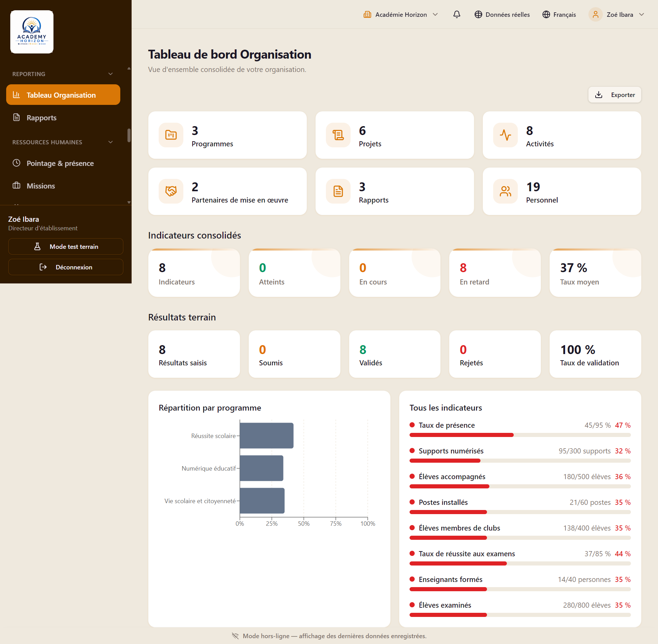Click the user avatar icon in header
This screenshot has height=644, width=658.
click(x=596, y=14)
